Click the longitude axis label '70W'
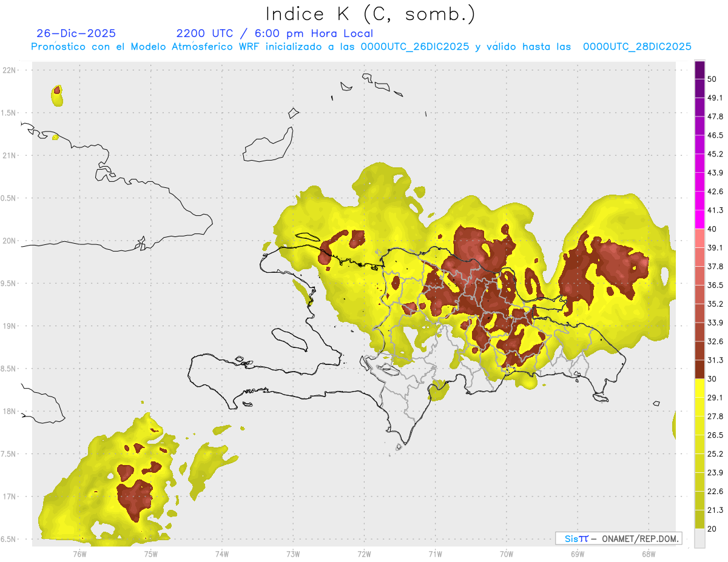 point(506,554)
